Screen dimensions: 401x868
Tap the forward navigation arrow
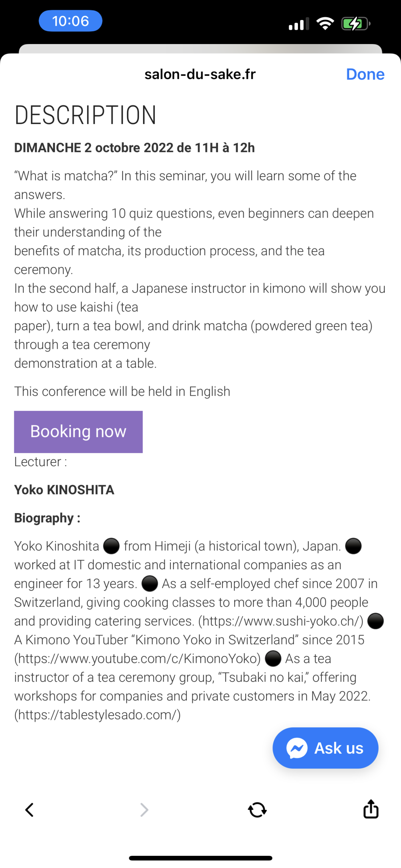click(144, 809)
